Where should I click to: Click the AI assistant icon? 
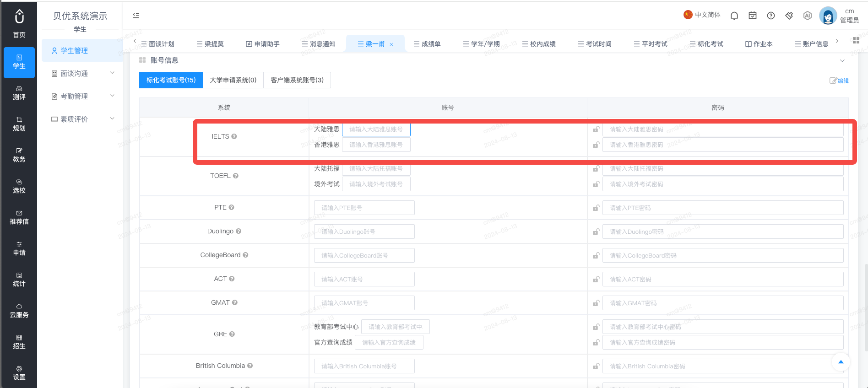point(808,16)
